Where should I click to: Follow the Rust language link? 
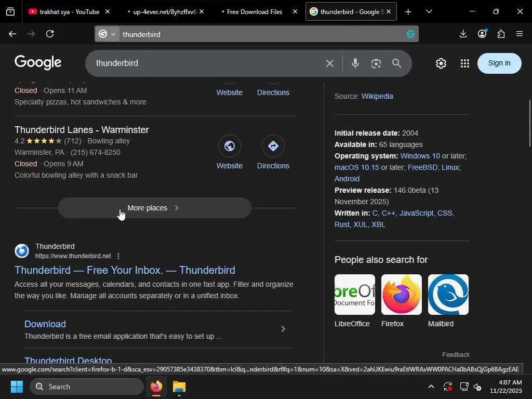(x=342, y=224)
